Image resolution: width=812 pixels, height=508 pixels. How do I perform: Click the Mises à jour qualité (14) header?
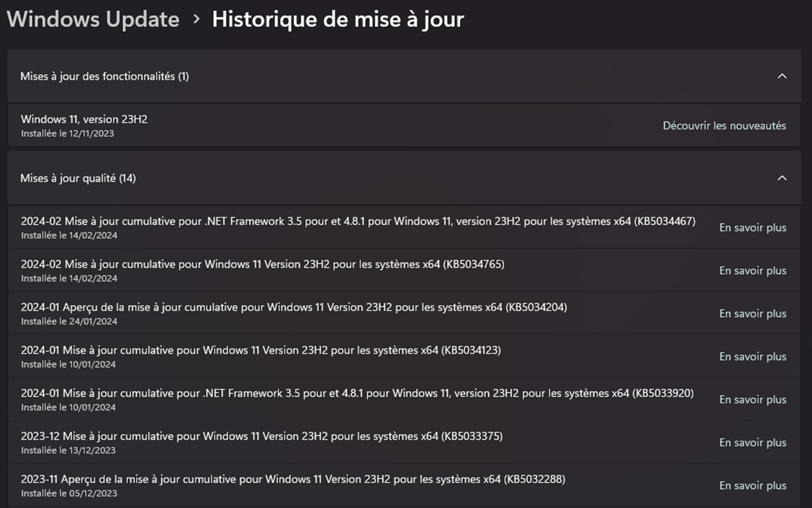click(404, 178)
